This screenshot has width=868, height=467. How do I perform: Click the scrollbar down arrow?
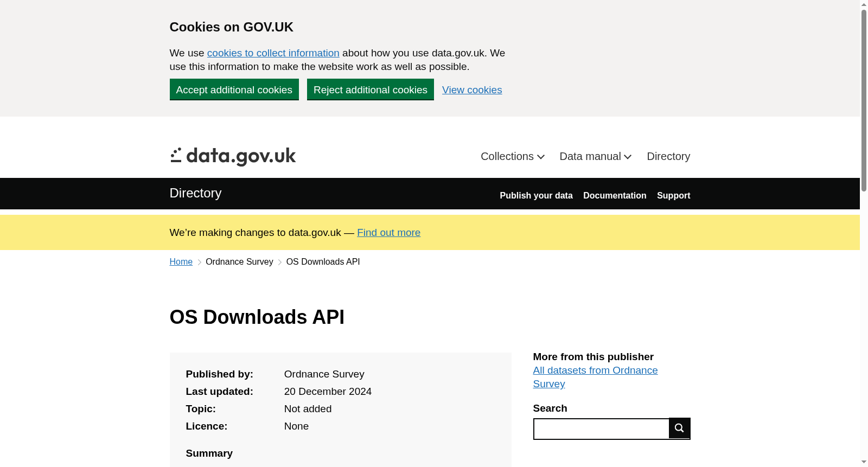click(x=864, y=463)
